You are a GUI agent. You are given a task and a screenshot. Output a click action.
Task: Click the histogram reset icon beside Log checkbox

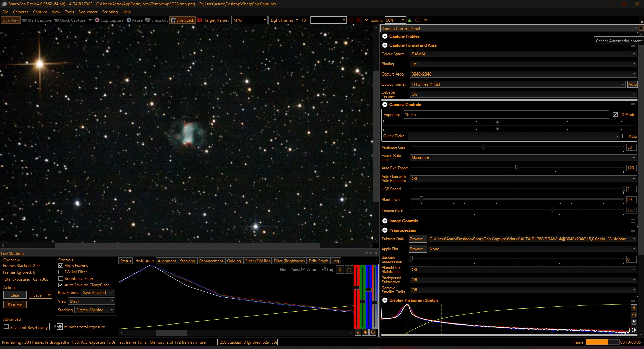349,270
